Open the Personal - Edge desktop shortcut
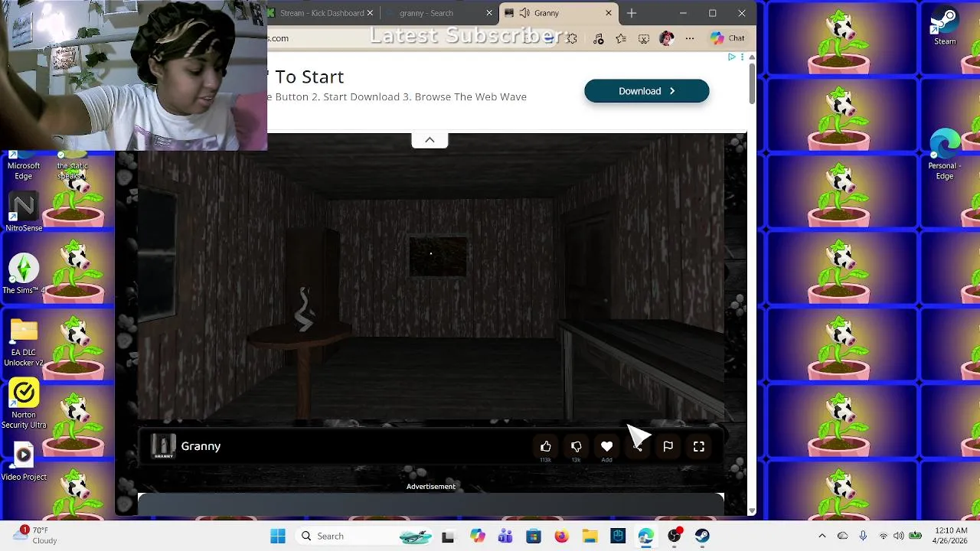The width and height of the screenshot is (980, 551). [945, 155]
